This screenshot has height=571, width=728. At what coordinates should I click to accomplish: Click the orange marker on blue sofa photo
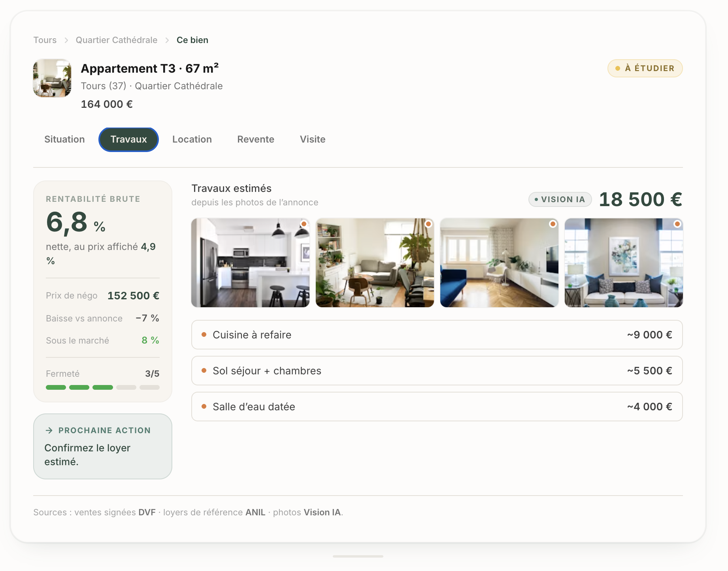[x=553, y=224]
